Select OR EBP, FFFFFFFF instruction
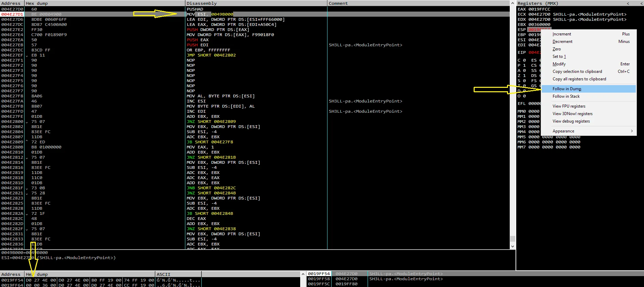The image size is (644, 287). tap(209, 50)
